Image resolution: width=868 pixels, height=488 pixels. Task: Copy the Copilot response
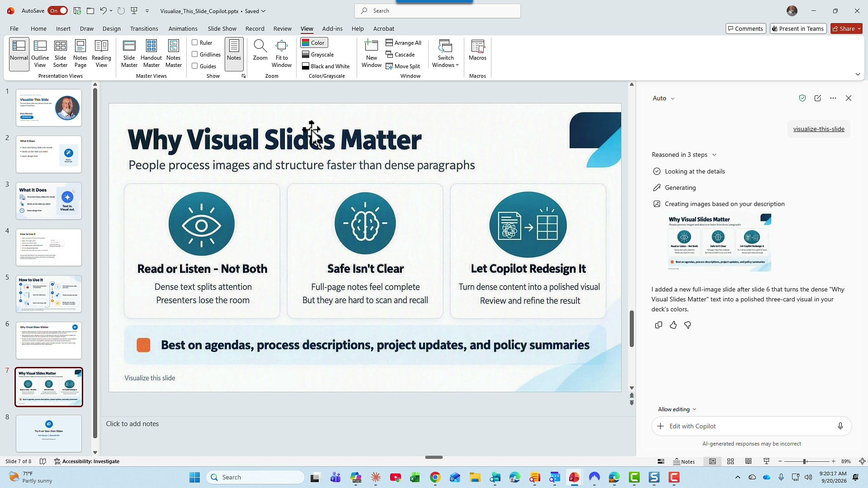658,325
